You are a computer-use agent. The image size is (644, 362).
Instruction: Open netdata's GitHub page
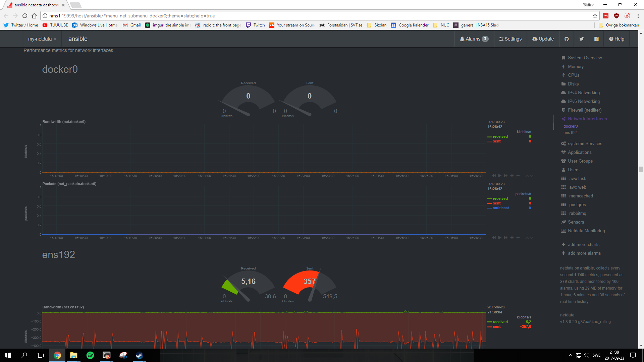point(567,39)
